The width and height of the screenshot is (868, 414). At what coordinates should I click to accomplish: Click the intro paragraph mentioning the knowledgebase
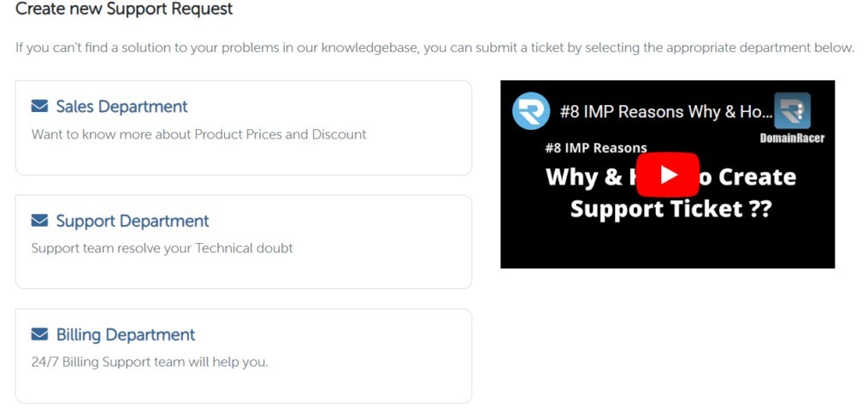pos(434,47)
